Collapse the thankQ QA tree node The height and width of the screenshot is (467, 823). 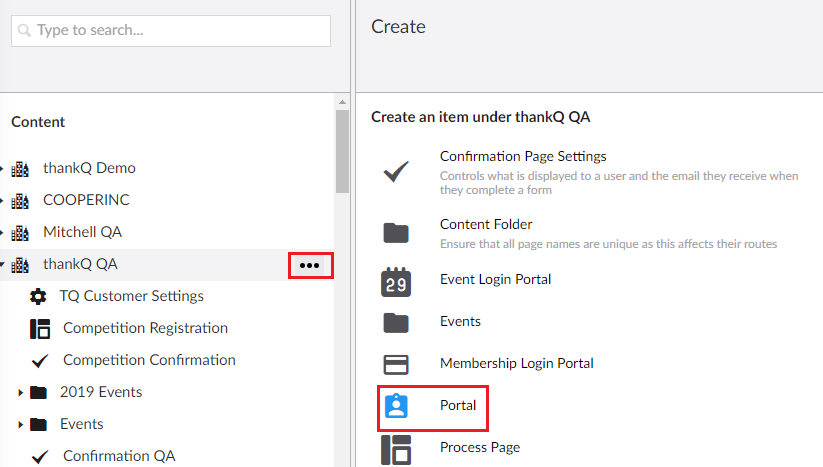click(x=3, y=265)
